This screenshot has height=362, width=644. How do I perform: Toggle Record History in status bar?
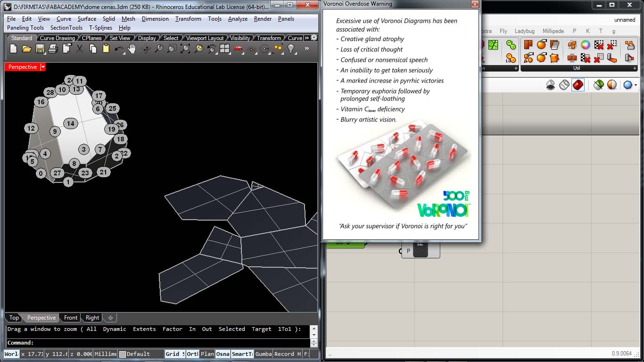click(287, 354)
